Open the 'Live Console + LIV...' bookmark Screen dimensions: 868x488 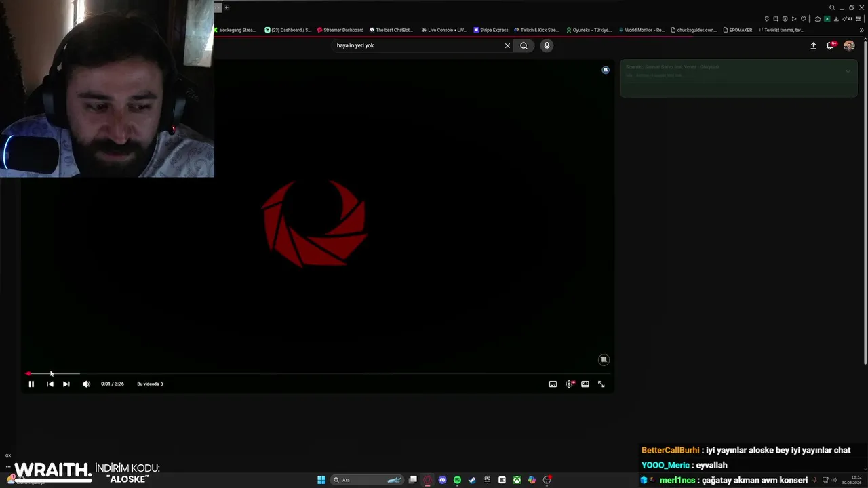point(444,30)
